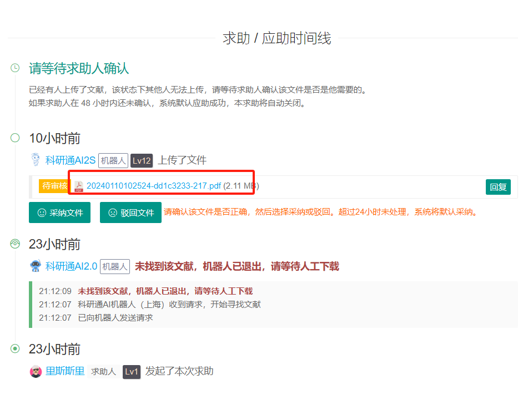The height and width of the screenshot is (420, 528).
Task: Click the 采纳文件 accept button
Action: coord(59,212)
